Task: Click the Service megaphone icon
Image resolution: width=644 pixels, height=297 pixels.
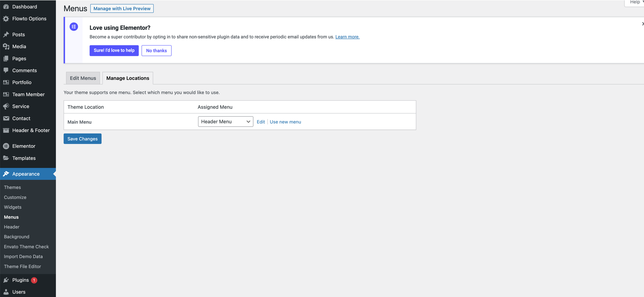Action: coord(6,106)
